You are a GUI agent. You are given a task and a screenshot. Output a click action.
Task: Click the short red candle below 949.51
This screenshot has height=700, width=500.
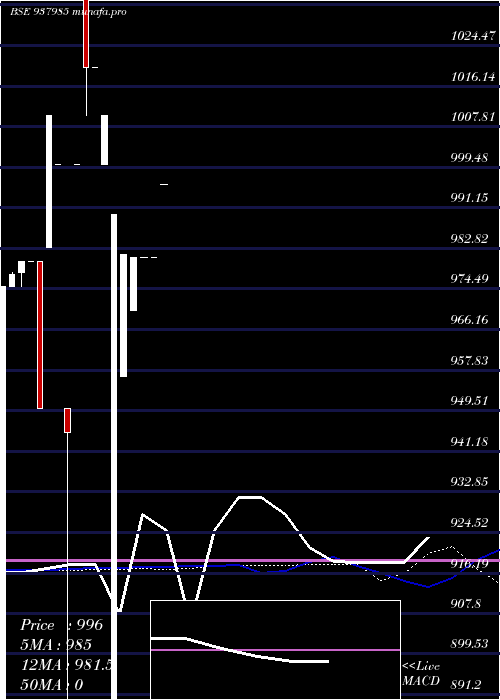tap(67, 420)
